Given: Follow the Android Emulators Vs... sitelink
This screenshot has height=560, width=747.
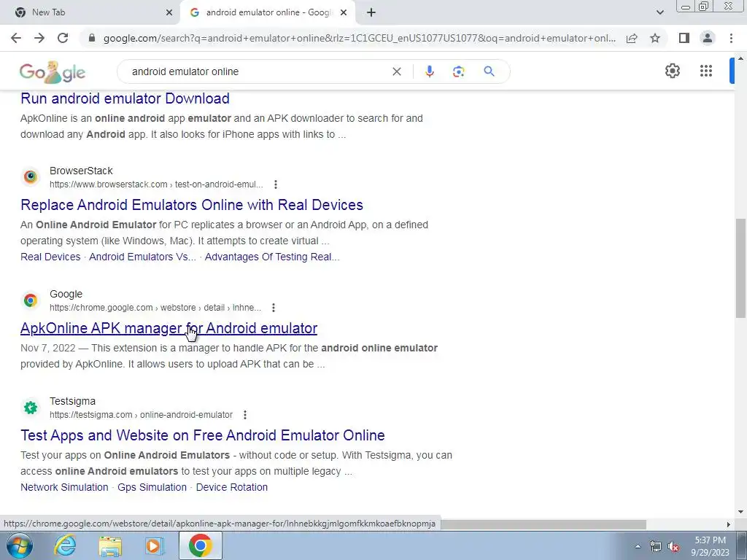Looking at the screenshot, I should [x=142, y=257].
